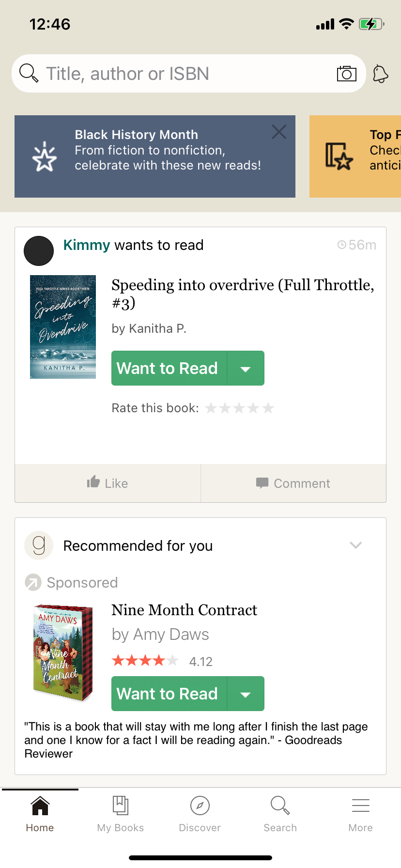Open the Discover tab

point(200,814)
